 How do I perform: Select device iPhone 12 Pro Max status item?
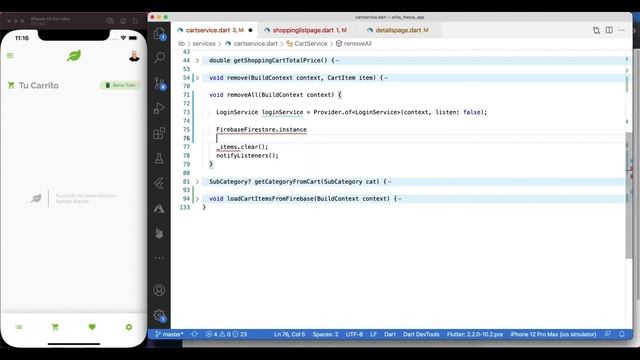pos(553,334)
